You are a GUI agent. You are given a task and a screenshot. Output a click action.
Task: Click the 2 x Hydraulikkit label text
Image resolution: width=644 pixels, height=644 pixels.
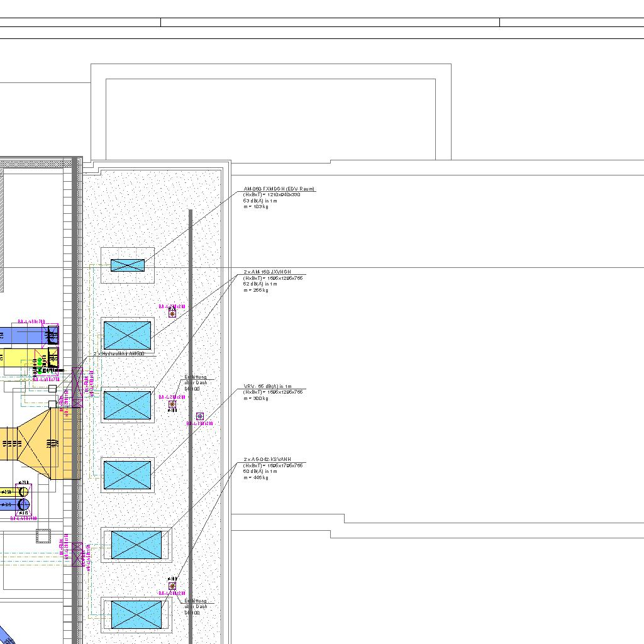119,354
